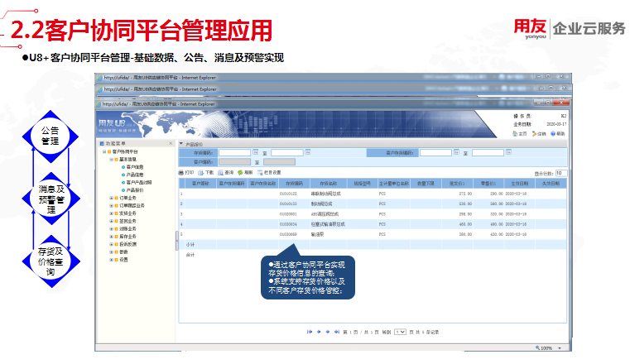Select table row with code 01010125

[x=373, y=194]
